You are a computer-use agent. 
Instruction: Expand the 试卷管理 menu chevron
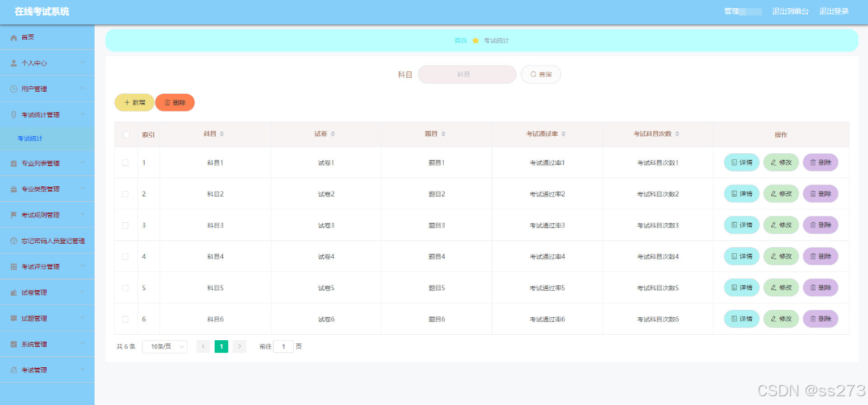(83, 292)
